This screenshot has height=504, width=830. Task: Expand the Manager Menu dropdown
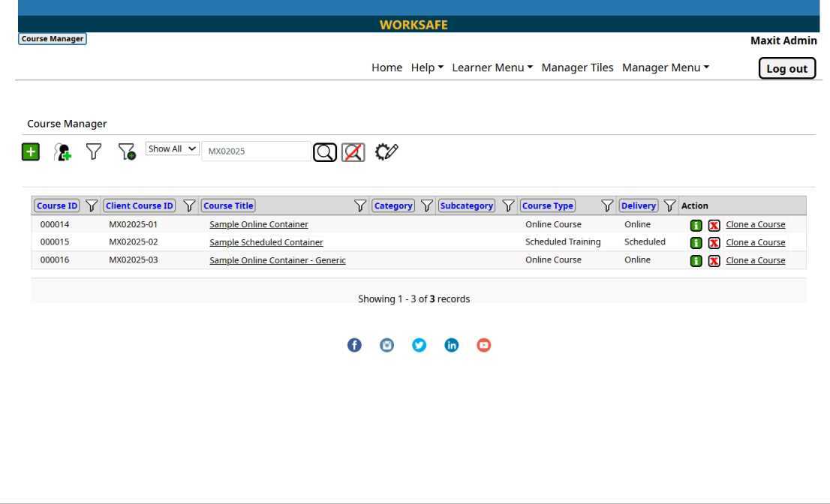pos(665,67)
